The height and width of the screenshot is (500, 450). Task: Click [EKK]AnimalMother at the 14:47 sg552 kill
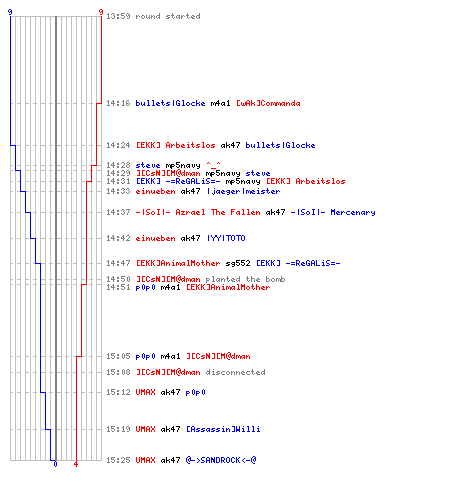(x=178, y=263)
